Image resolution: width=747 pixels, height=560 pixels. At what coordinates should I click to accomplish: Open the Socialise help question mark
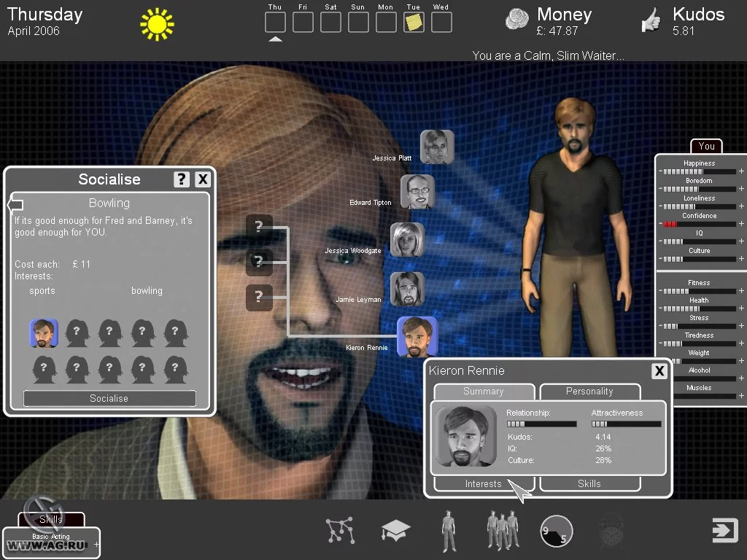tap(181, 179)
